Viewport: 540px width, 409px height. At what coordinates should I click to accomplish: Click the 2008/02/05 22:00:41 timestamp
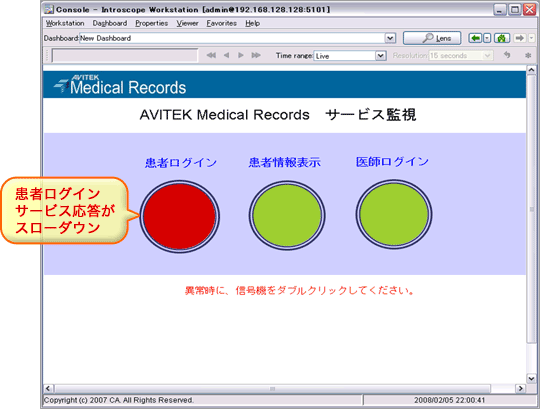pos(449,400)
